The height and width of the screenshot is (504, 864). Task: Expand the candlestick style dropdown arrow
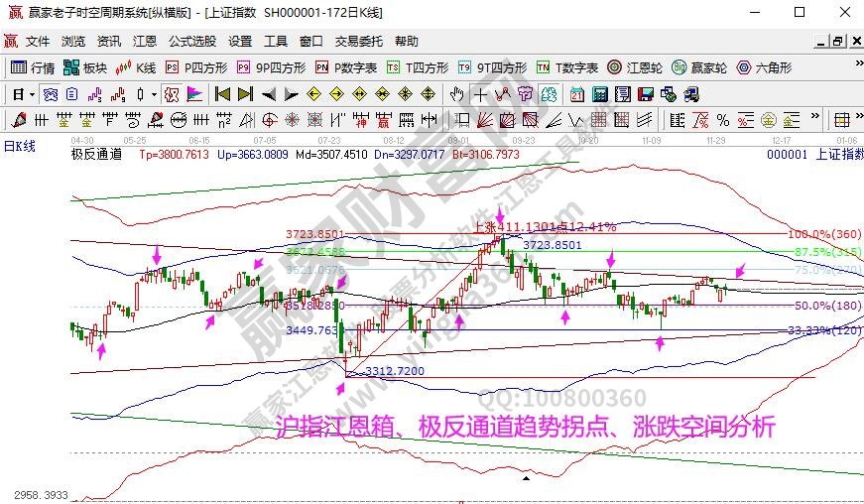pyautogui.click(x=153, y=94)
